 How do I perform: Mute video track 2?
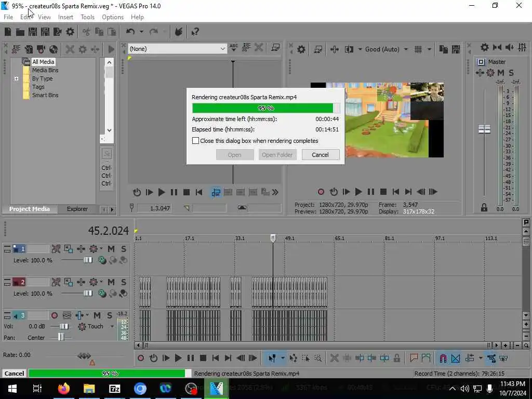coord(111,282)
